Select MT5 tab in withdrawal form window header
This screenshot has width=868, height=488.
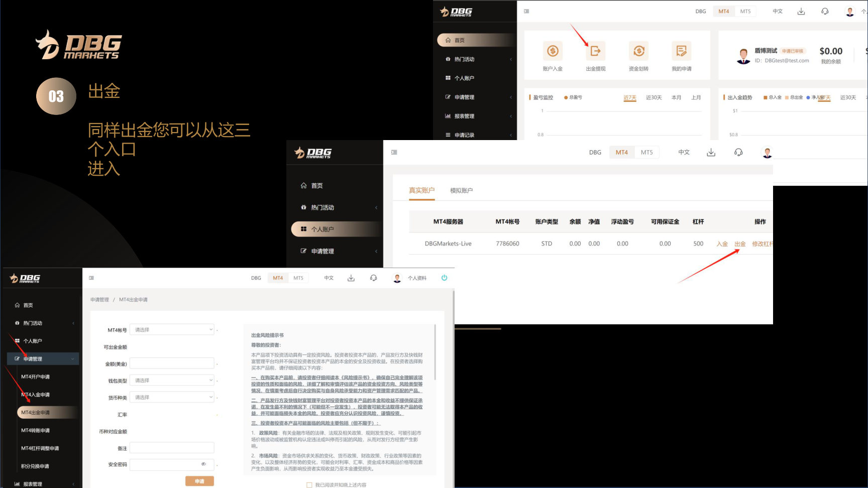(x=298, y=278)
